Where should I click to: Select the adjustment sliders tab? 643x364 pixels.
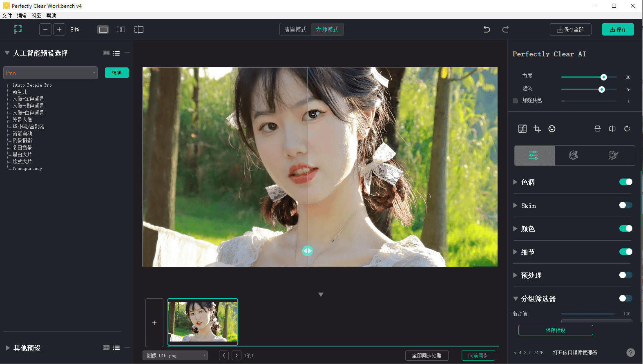tap(534, 155)
